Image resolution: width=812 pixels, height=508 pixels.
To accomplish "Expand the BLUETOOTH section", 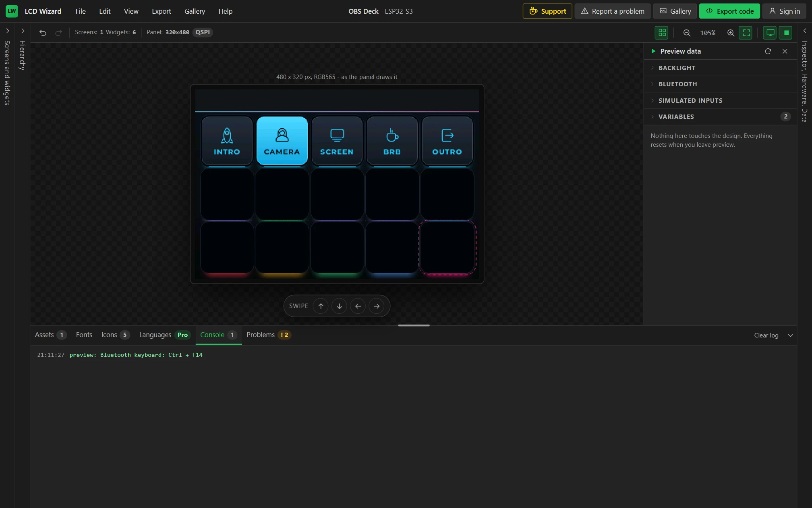I will point(720,84).
